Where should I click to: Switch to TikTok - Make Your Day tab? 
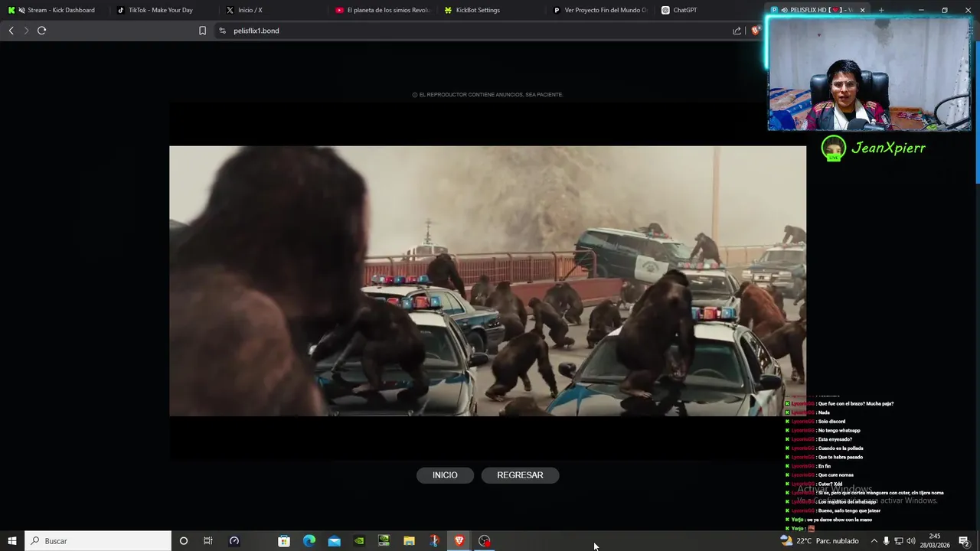165,10
